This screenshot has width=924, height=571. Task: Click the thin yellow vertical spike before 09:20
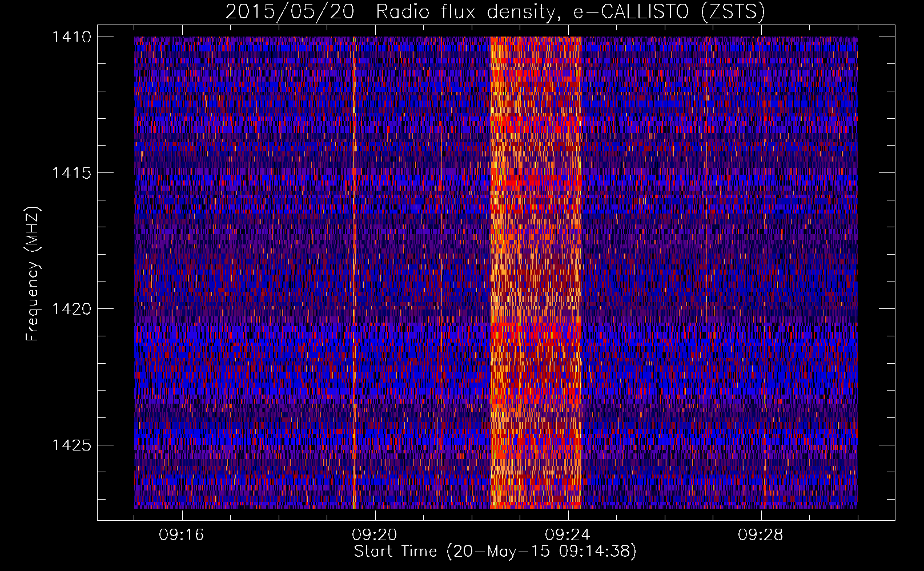353,272
